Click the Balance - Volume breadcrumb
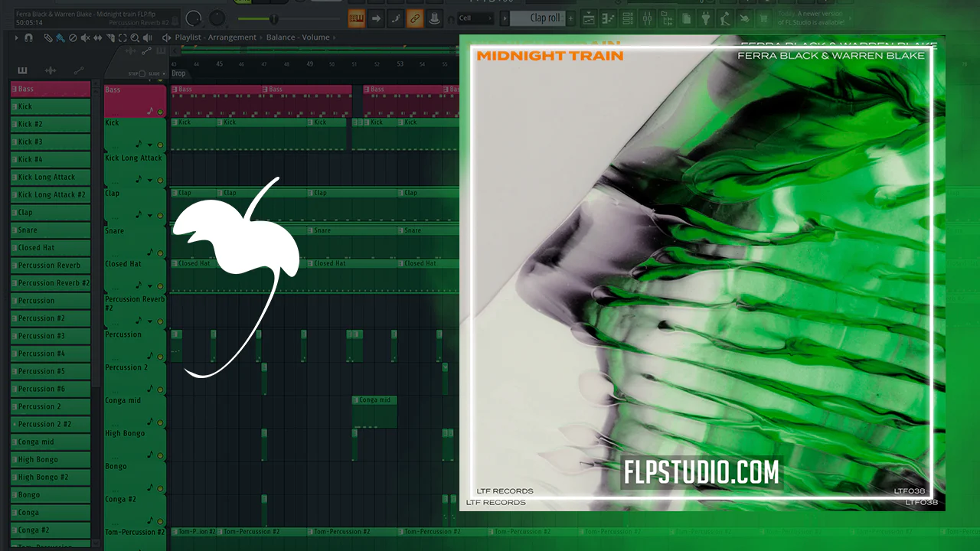Screen dimensions: 980x551 coord(298,37)
